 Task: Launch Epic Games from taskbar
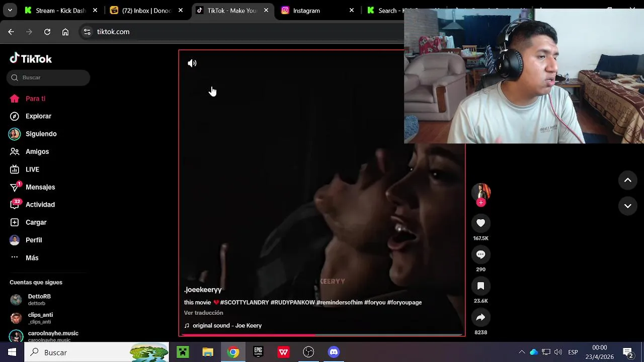click(x=258, y=352)
